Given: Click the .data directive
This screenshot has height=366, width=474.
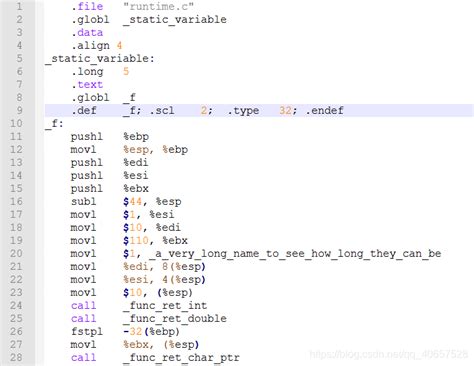Looking at the screenshot, I should tap(87, 32).
